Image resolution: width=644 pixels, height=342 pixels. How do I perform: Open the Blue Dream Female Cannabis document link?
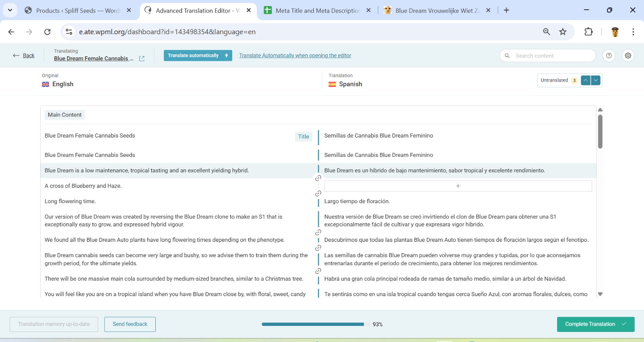(93, 58)
